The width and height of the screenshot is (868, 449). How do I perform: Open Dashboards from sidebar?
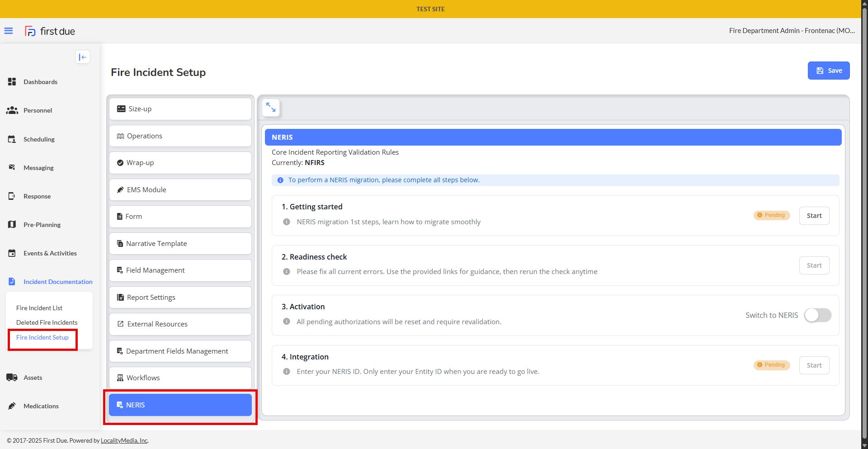coord(40,82)
